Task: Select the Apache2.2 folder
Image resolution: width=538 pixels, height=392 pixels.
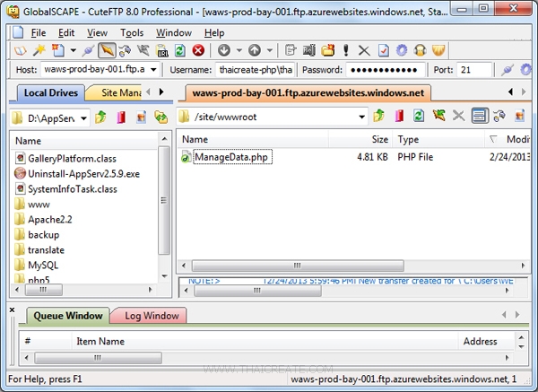Action: (50, 220)
